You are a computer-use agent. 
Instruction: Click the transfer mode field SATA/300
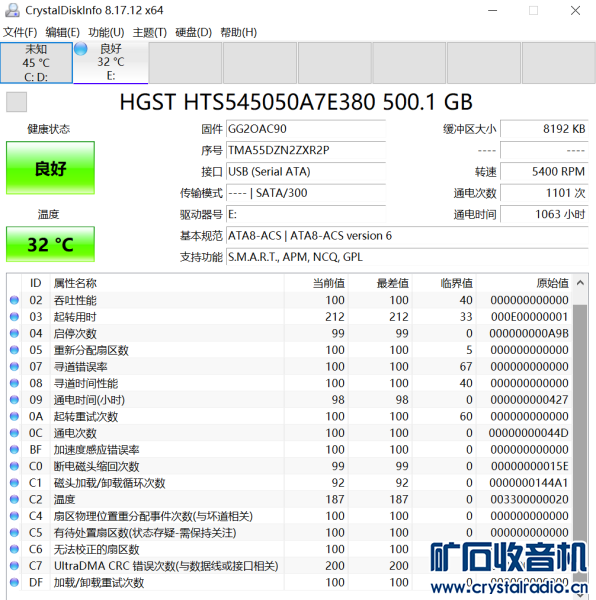point(306,193)
